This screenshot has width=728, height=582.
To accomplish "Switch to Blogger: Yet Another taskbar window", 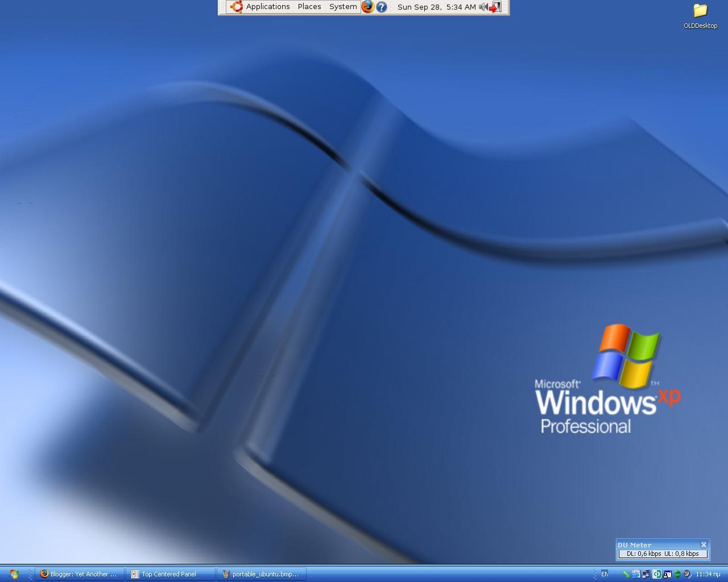I will pyautogui.click(x=79, y=574).
